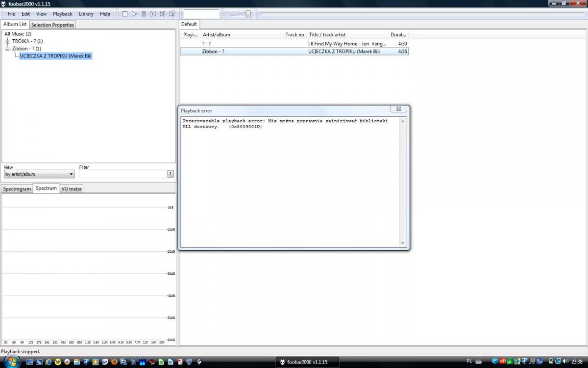Click the system clock showing 23:38
The width and height of the screenshot is (588, 368).
(577, 362)
